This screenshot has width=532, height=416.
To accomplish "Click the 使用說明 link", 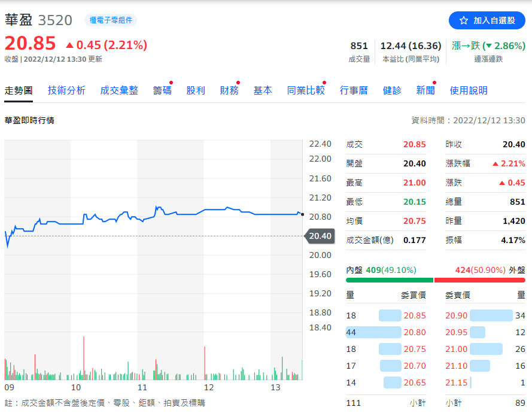I will [469, 90].
